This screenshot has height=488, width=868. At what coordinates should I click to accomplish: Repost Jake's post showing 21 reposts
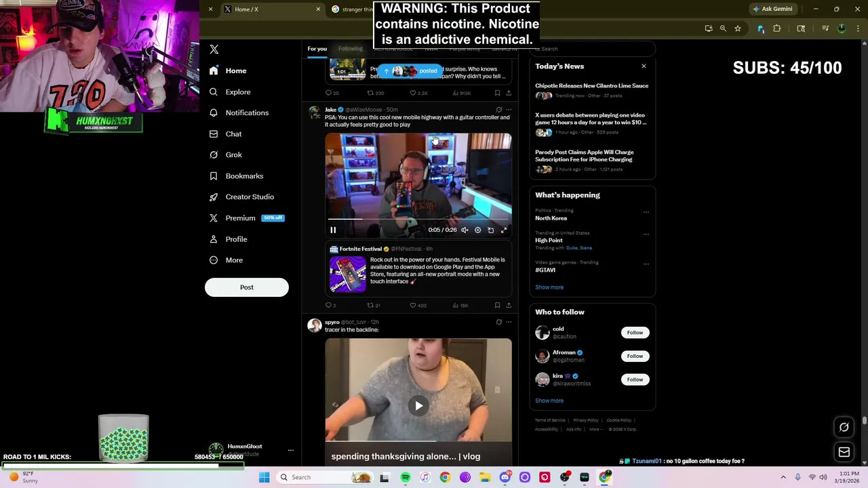click(374, 305)
